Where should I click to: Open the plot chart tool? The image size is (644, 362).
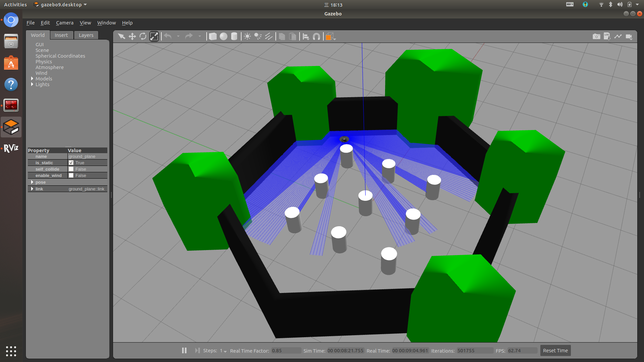[x=618, y=36]
